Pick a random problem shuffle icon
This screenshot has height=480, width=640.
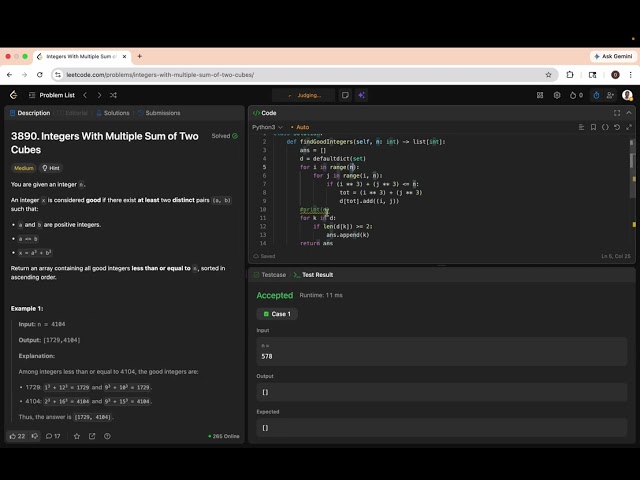(x=113, y=95)
